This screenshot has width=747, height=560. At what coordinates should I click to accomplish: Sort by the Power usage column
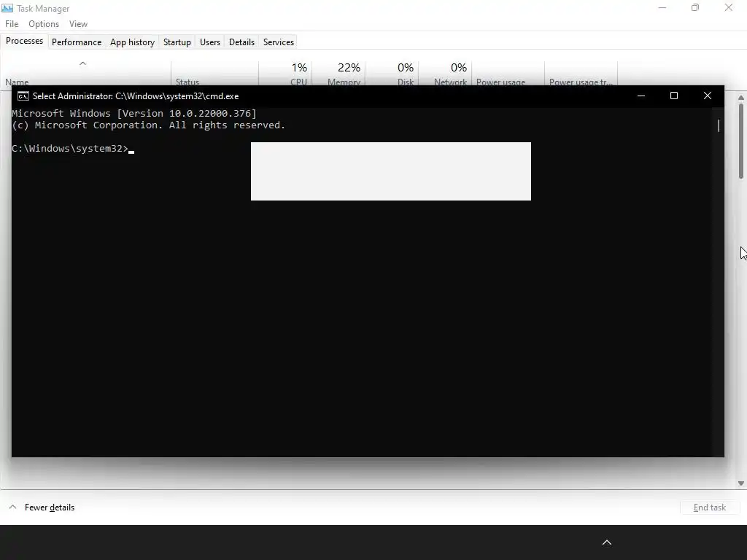tap(508, 74)
